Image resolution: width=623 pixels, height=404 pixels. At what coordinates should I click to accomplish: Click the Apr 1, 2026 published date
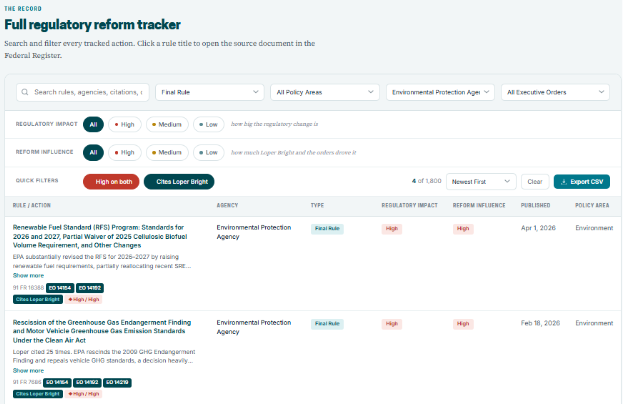(x=538, y=228)
